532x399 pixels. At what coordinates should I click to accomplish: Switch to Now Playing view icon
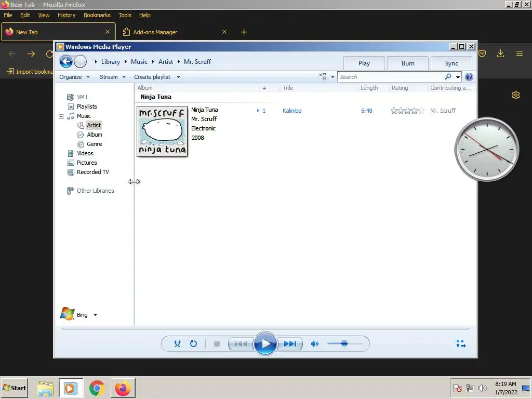tap(461, 344)
